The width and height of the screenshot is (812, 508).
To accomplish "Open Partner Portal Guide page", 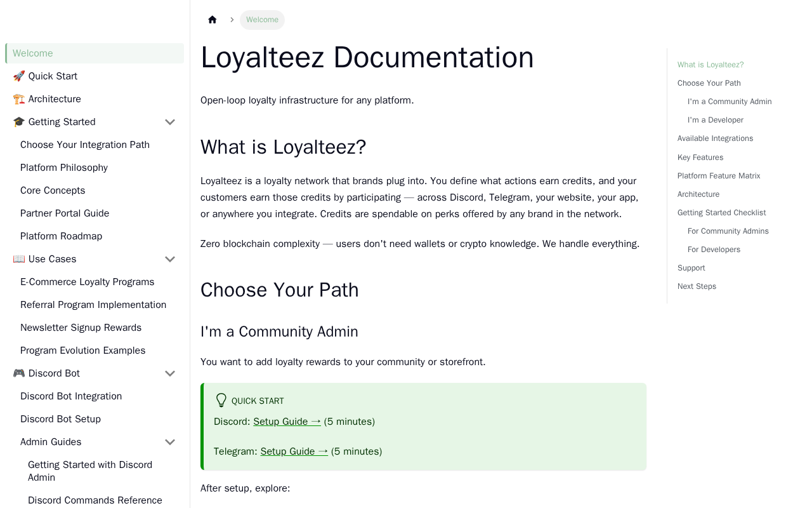I will pyautogui.click(x=65, y=213).
